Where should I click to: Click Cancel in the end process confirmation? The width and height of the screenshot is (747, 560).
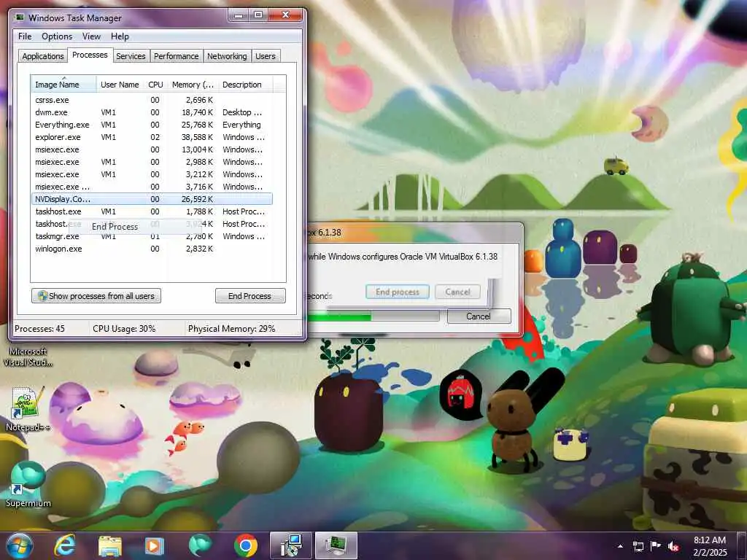tap(458, 292)
